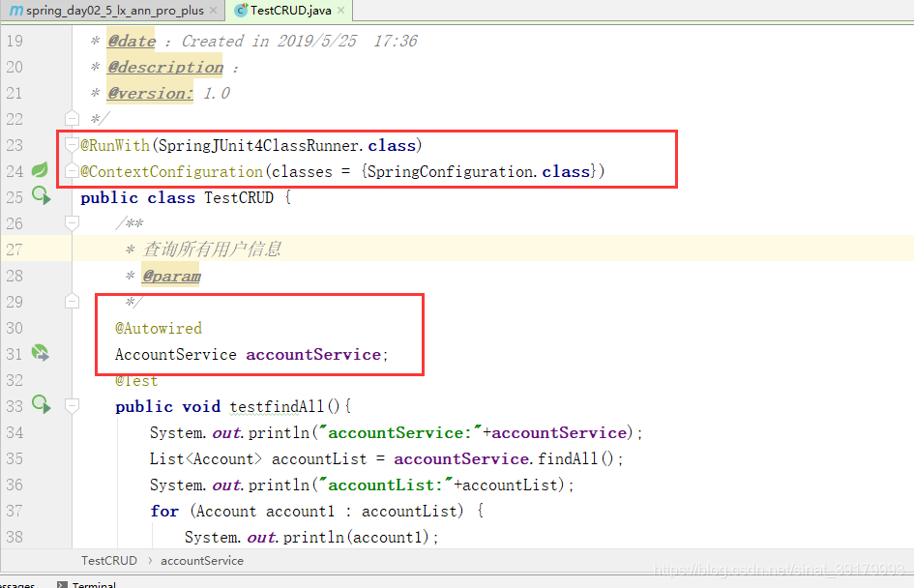Click the Spring bean leaf icon on line 24
Image resolution: width=914 pixels, height=588 pixels.
click(x=40, y=170)
